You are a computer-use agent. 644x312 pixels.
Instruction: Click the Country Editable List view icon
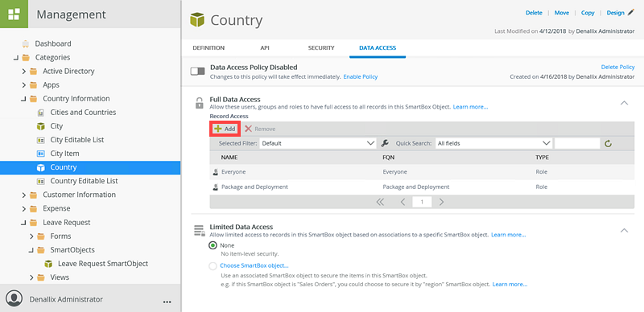pos(41,181)
